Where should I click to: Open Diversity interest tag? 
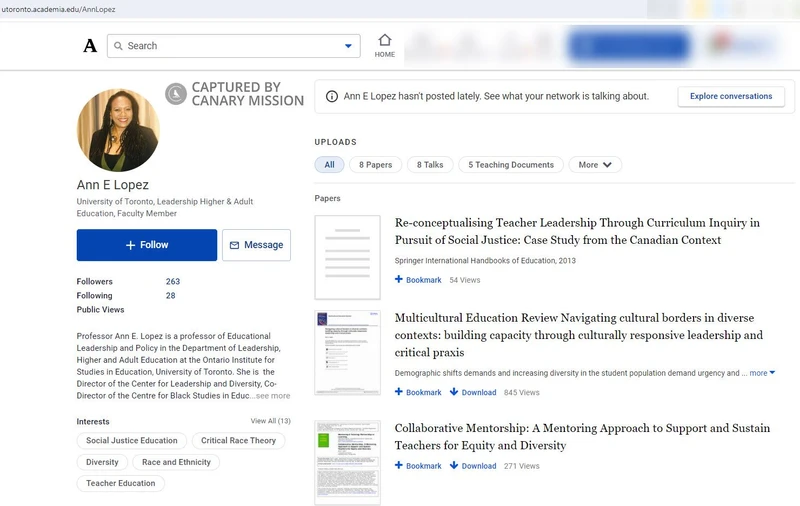click(102, 462)
